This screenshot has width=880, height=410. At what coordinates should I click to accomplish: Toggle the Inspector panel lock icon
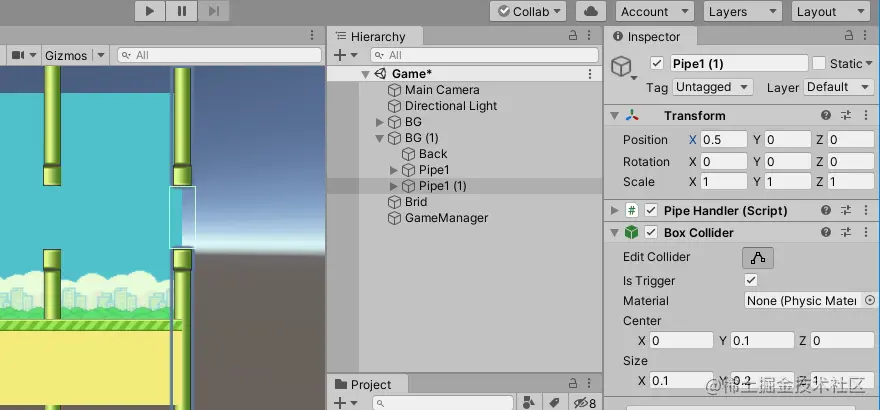click(849, 35)
